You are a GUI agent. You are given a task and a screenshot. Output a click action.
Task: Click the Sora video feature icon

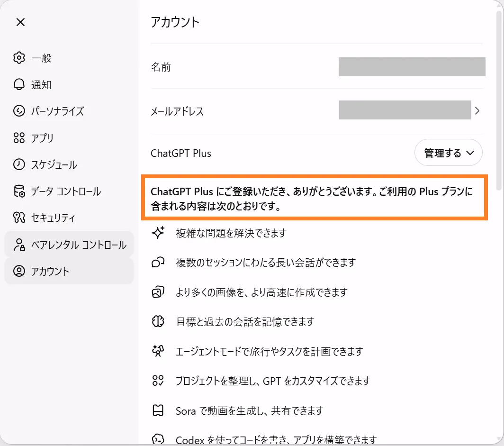(158, 410)
